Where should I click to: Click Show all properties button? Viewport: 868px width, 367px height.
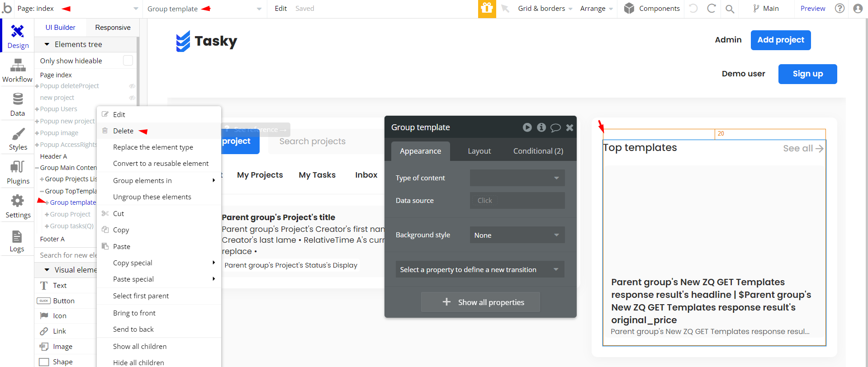click(x=480, y=302)
